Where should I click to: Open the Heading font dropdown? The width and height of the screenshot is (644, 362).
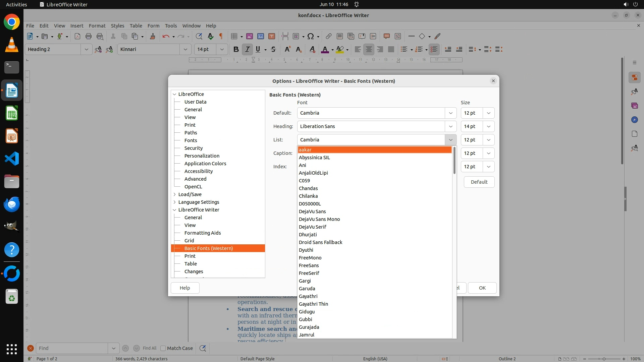[450, 126]
